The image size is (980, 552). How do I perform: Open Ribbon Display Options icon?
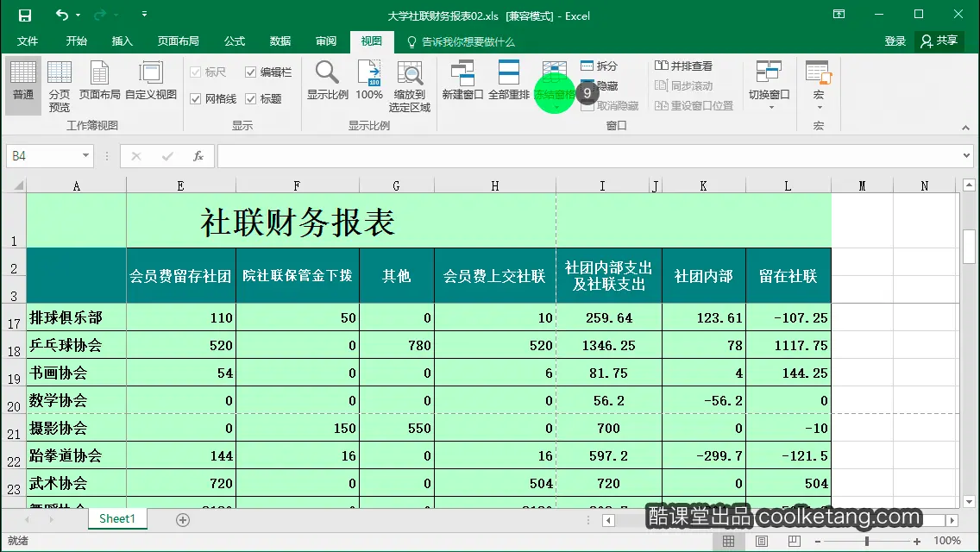point(839,15)
